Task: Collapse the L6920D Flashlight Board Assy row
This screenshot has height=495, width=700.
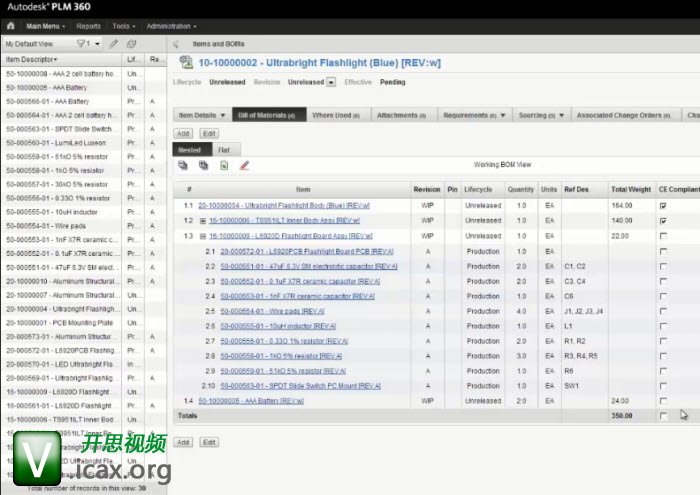Action: [203, 236]
